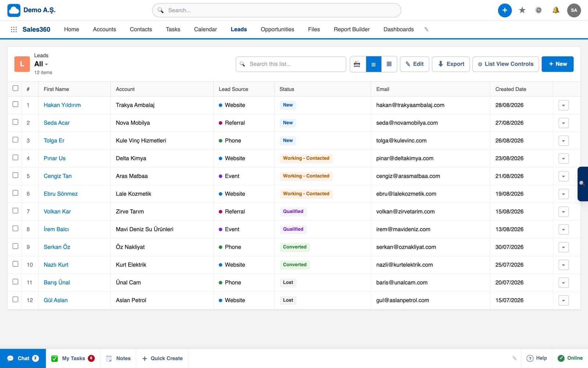The height and width of the screenshot is (368, 588).
Task: Open row actions for Nazlı Kurt
Action: (x=563, y=265)
